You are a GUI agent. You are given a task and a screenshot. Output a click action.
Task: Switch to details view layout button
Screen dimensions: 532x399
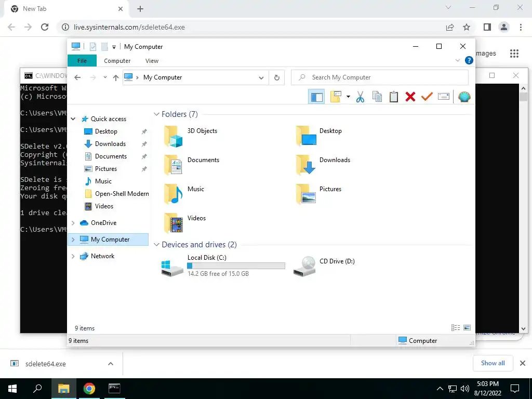455,327
